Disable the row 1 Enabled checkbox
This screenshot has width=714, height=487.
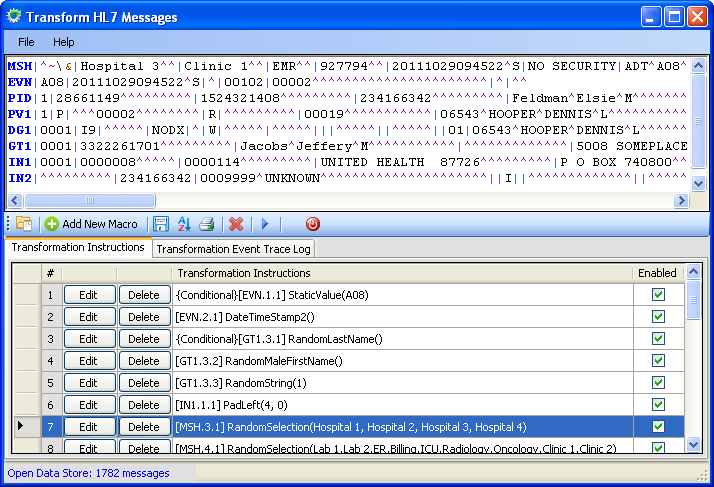(x=657, y=295)
